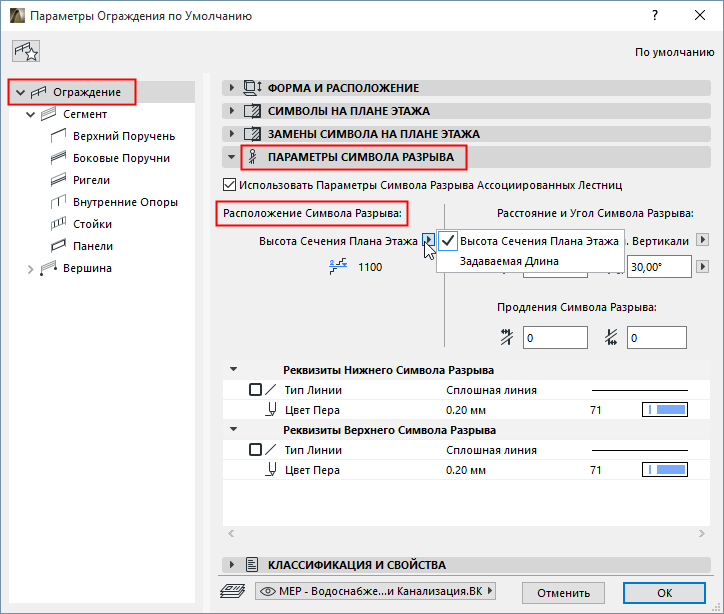This screenshot has width=724, height=614.
Task: Click the floor plan cut height stair icon
Action: tap(338, 267)
